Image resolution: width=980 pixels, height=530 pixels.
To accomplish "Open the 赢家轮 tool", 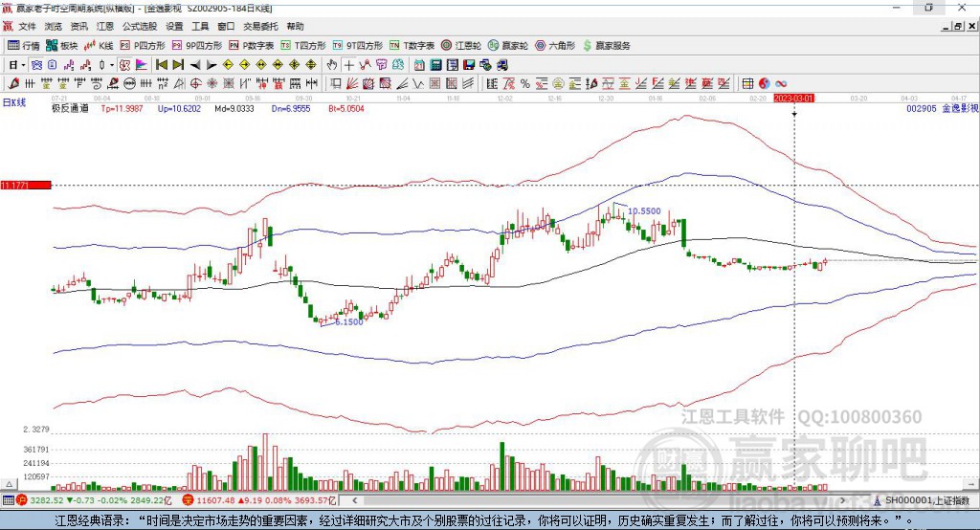I will pyautogui.click(x=508, y=46).
